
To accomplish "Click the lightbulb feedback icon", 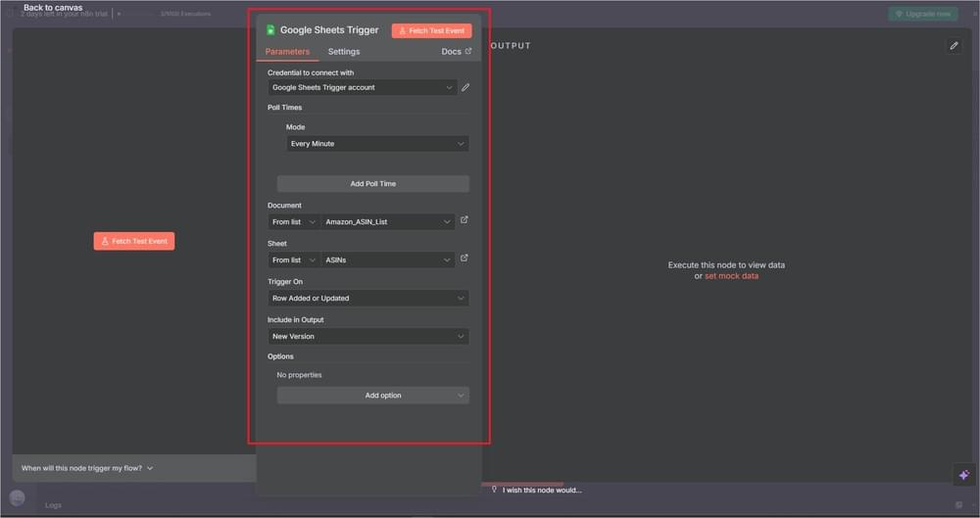I will (x=495, y=490).
